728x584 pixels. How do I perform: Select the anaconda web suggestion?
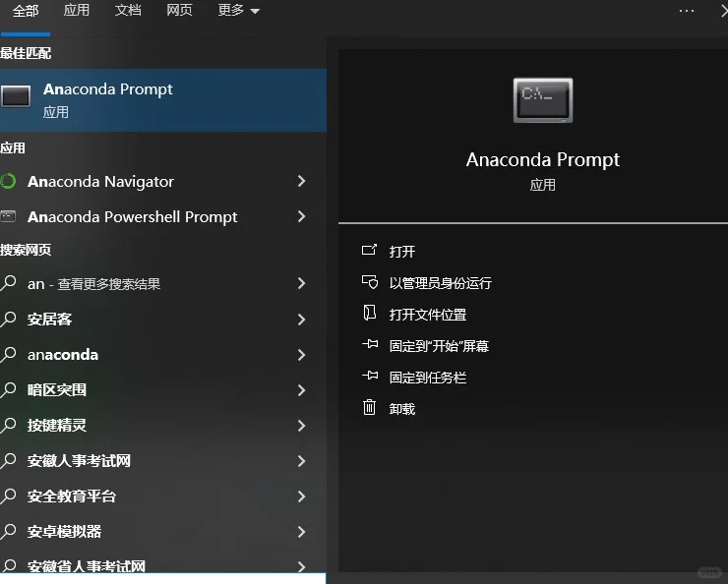[163, 354]
